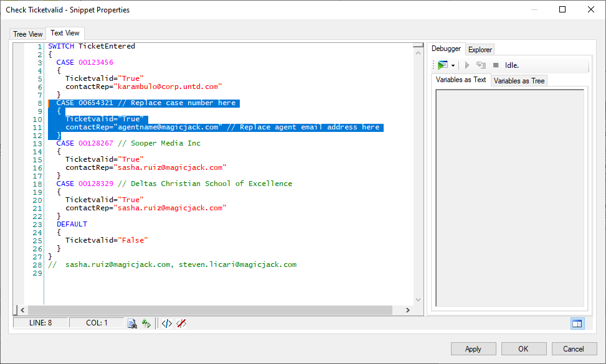
Task: Switch to the Tree View tab
Action: (28, 34)
